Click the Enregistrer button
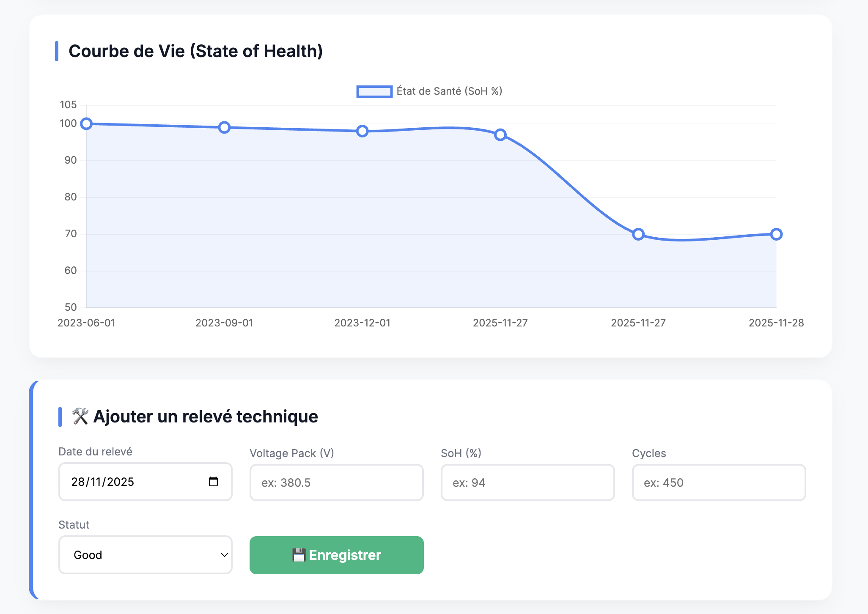Screen dimensions: 868x614 pos(337,555)
